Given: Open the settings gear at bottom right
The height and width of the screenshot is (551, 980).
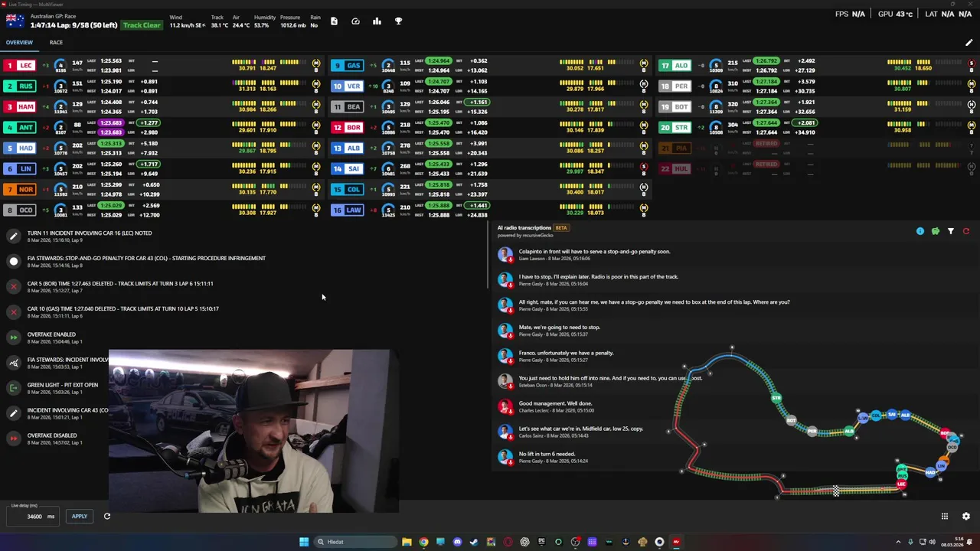Looking at the screenshot, I should point(966,517).
